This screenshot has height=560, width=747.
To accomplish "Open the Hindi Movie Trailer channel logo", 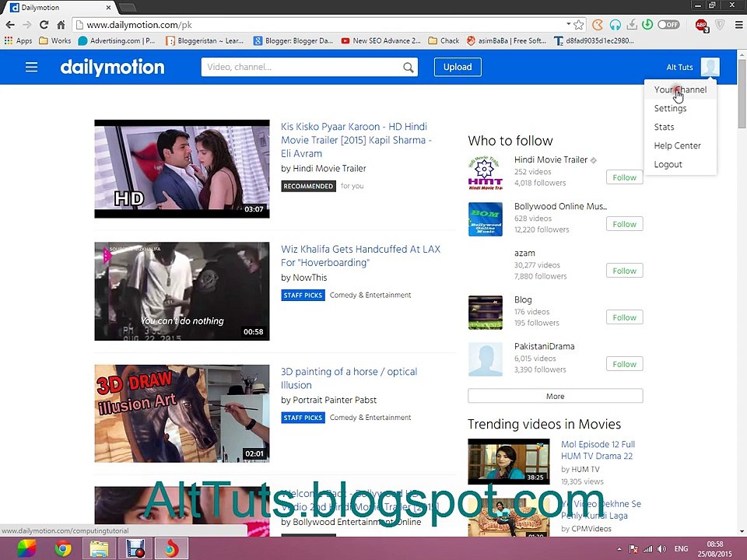I will click(x=485, y=173).
